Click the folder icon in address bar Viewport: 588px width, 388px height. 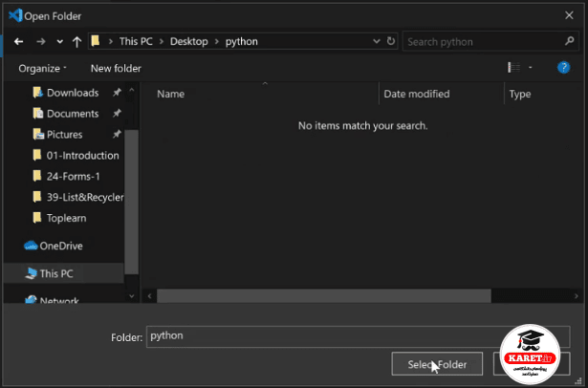point(96,41)
